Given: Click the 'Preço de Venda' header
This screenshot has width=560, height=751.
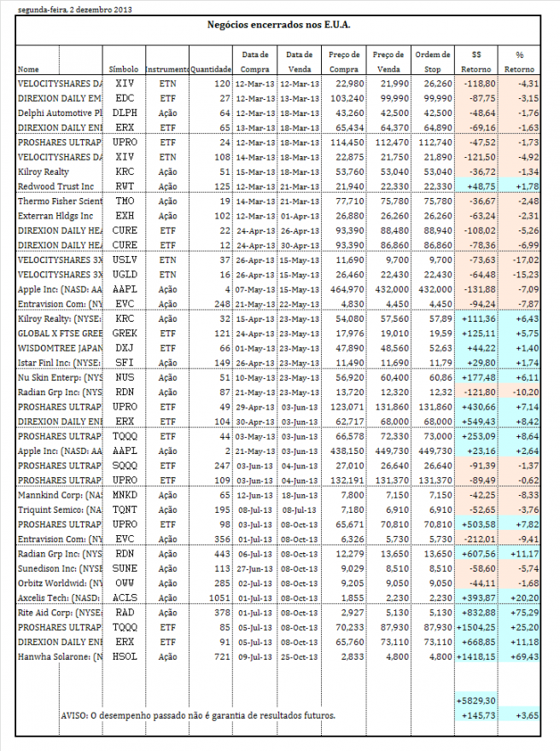Looking at the screenshot, I should point(388,61).
